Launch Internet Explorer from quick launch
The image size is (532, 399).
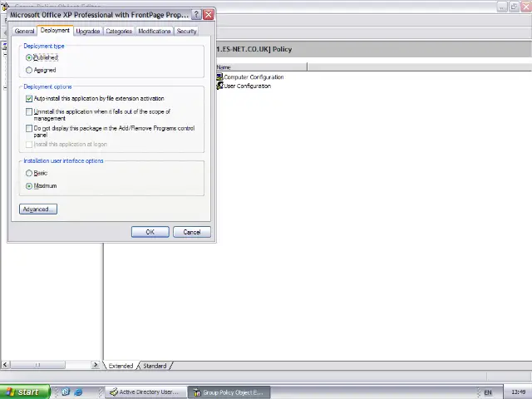pos(78,392)
